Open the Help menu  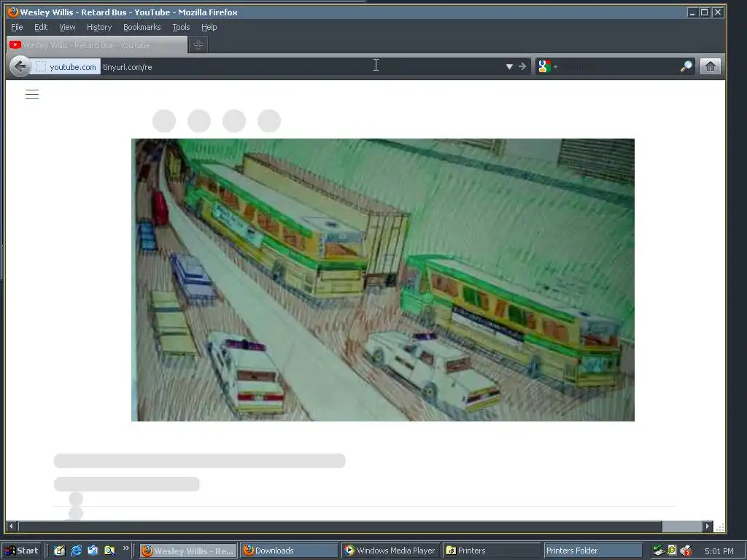click(209, 27)
